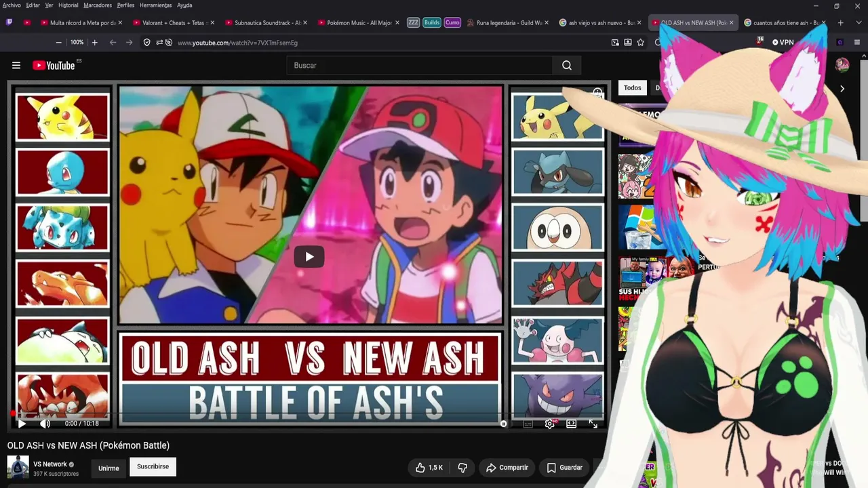Show more filter chips with right arrow
Viewport: 868px width, 488px height.
tap(842, 88)
